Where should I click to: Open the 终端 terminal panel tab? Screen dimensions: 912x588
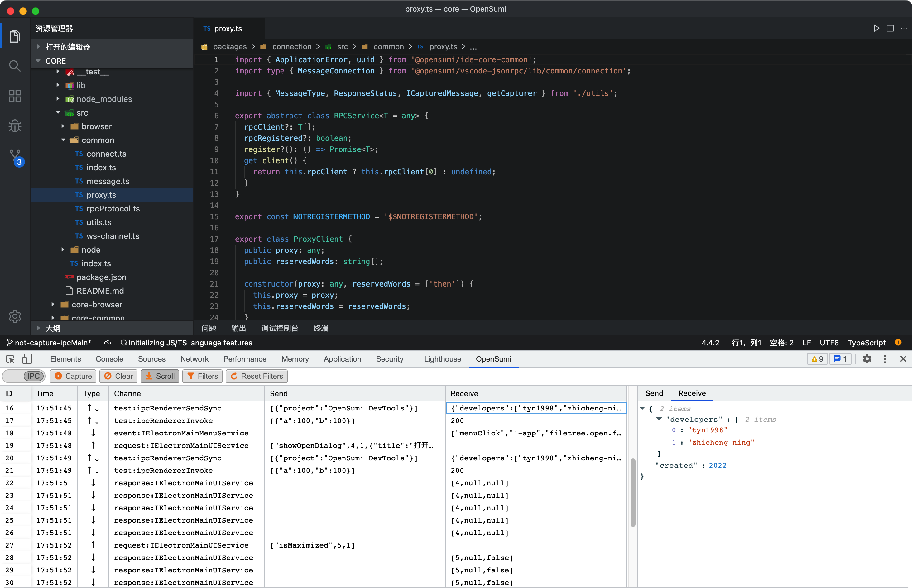pos(320,328)
